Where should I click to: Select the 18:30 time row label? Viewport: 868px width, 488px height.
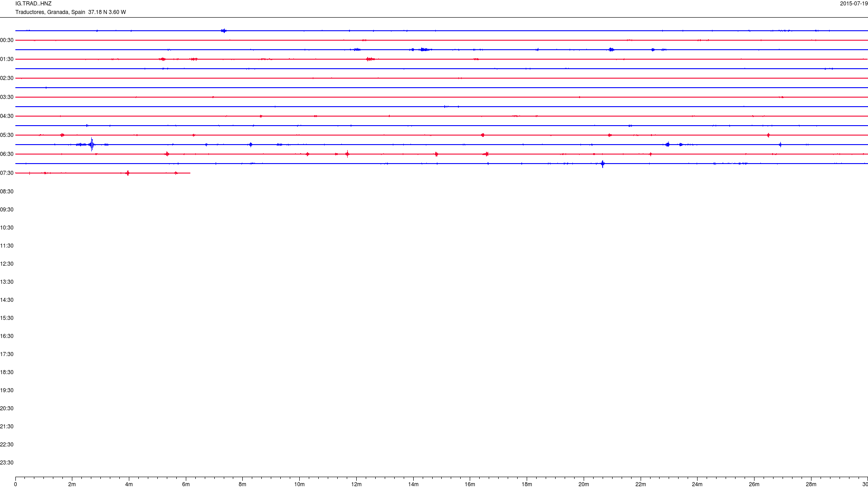point(7,372)
